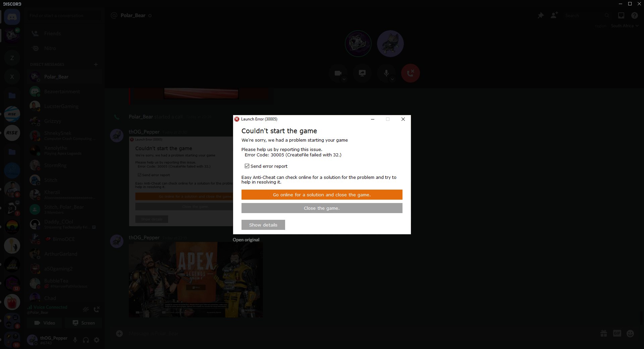The width and height of the screenshot is (644, 349).
Task: Select Beavertainment direct message
Action: [x=64, y=92]
